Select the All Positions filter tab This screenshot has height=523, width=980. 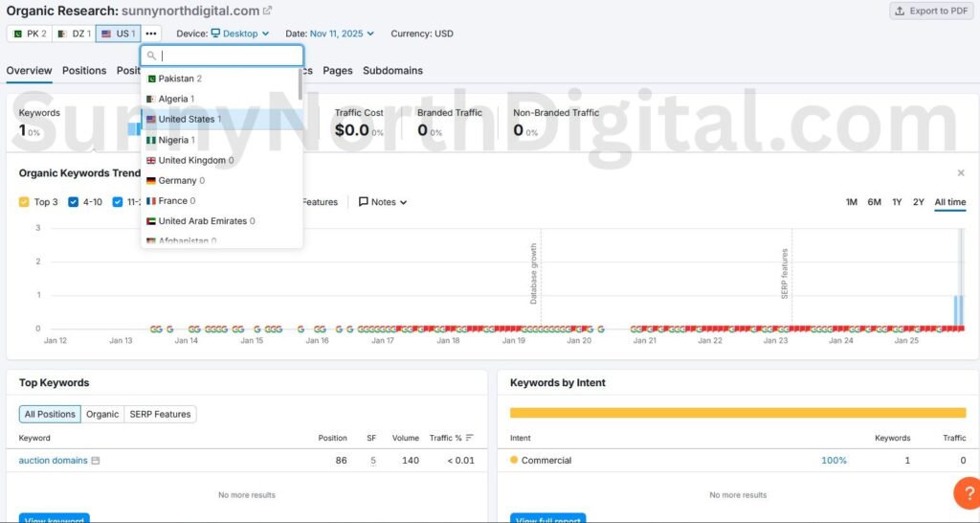point(50,414)
